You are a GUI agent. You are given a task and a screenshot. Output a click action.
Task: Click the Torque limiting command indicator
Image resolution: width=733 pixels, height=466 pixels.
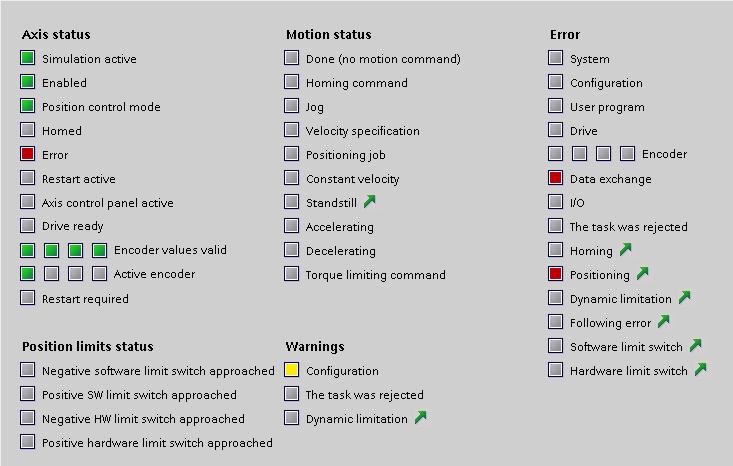click(292, 273)
